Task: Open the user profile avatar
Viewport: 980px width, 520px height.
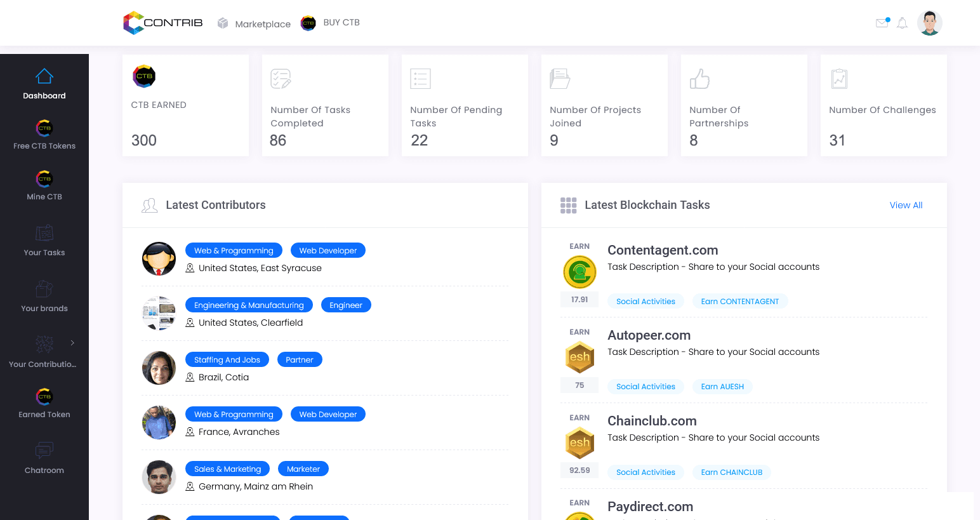Action: click(x=930, y=23)
